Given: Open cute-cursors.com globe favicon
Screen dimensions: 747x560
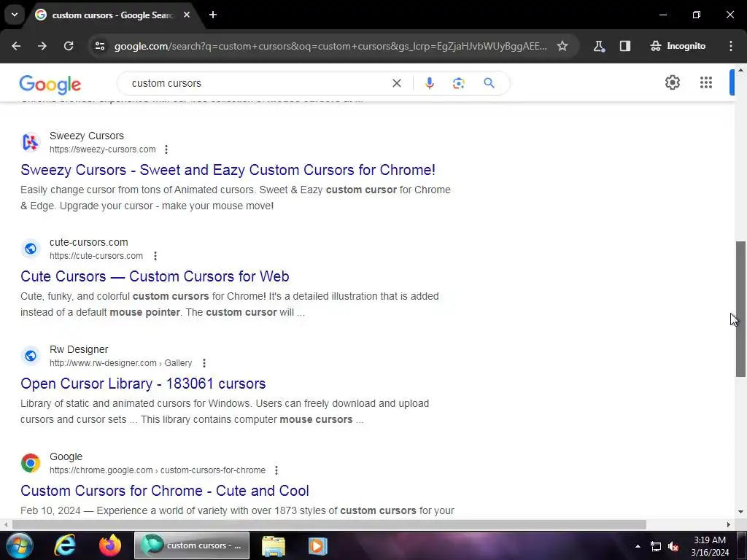Looking at the screenshot, I should coord(31,249).
